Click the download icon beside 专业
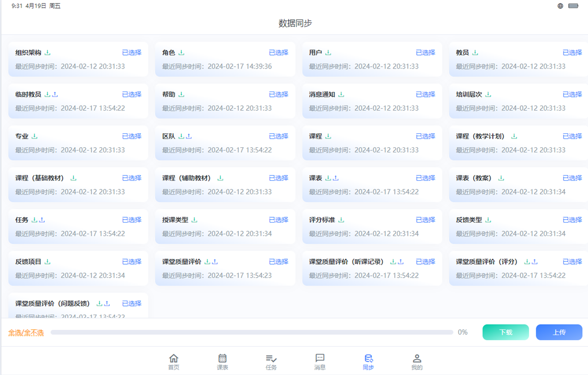 35,136
